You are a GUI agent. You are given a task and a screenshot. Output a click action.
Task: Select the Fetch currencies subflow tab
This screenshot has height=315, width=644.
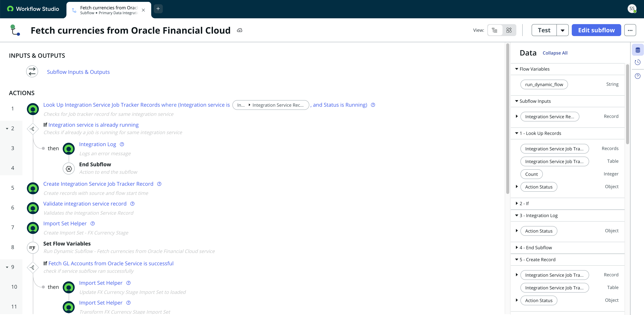pos(109,10)
